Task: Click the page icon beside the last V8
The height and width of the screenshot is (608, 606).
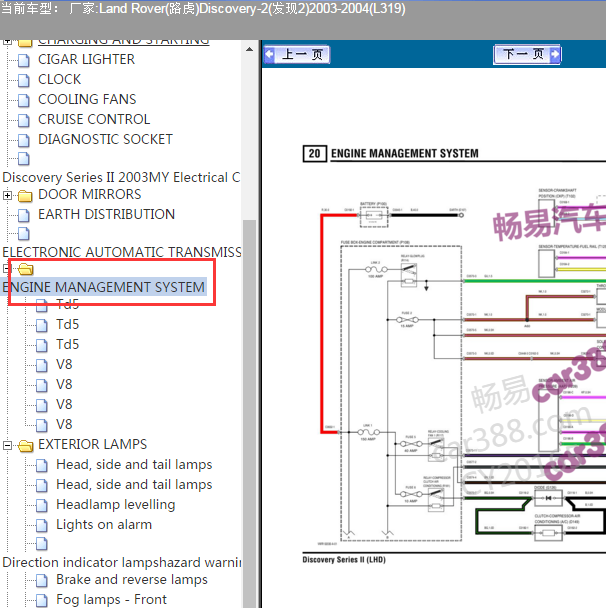Action: click(x=42, y=425)
